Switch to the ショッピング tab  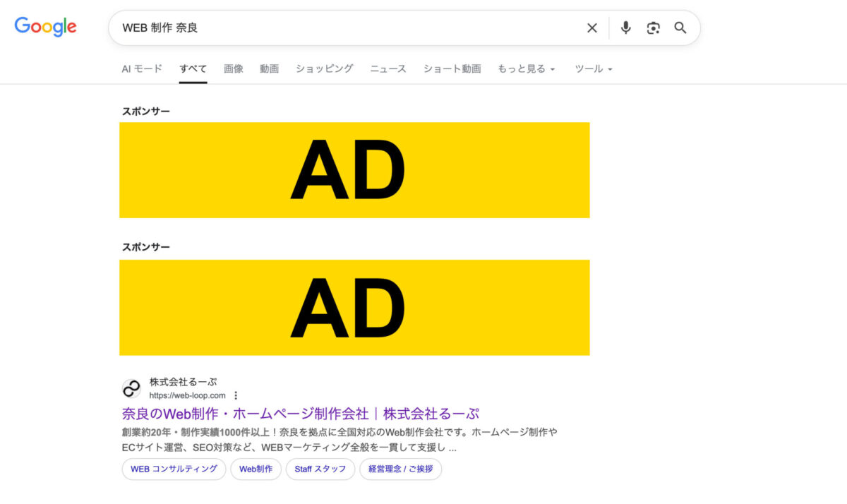tap(324, 68)
